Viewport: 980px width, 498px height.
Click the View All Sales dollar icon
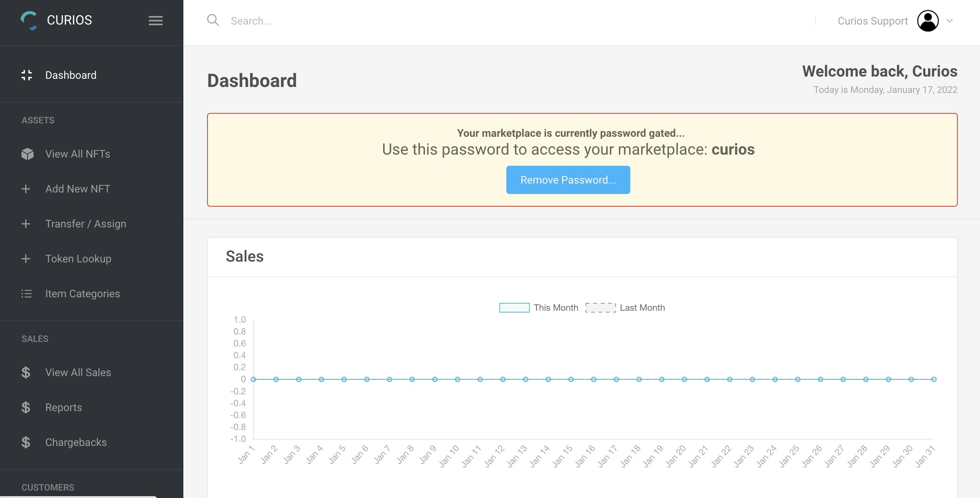26,372
